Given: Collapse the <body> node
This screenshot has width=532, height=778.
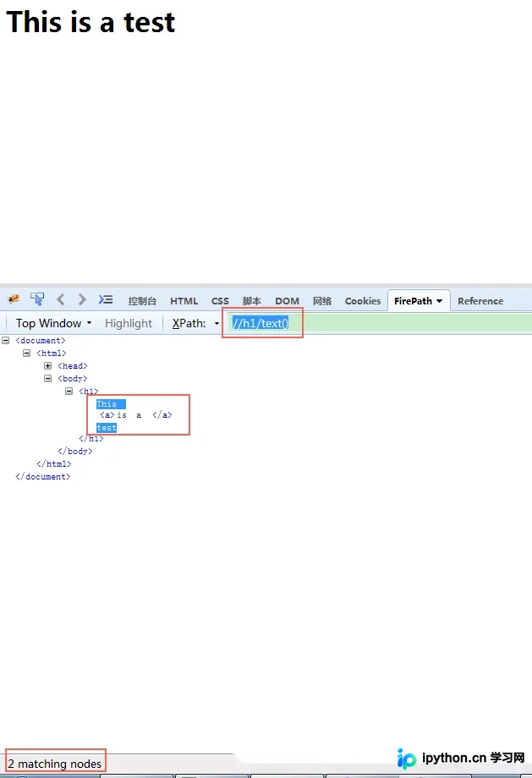Looking at the screenshot, I should (47, 379).
